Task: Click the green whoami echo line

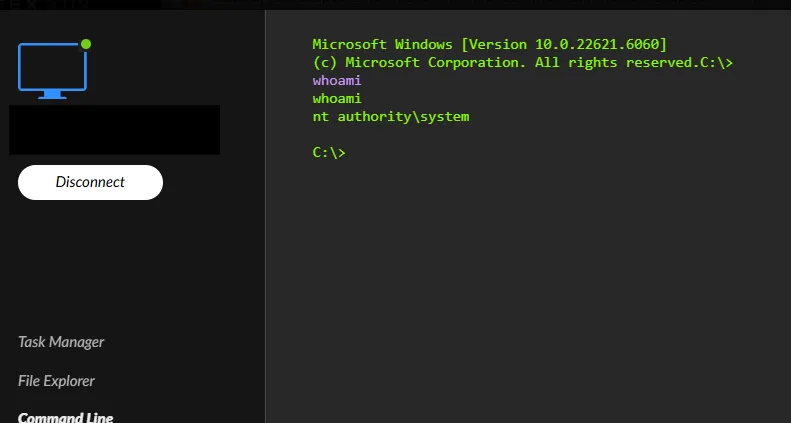Action: [x=336, y=99]
